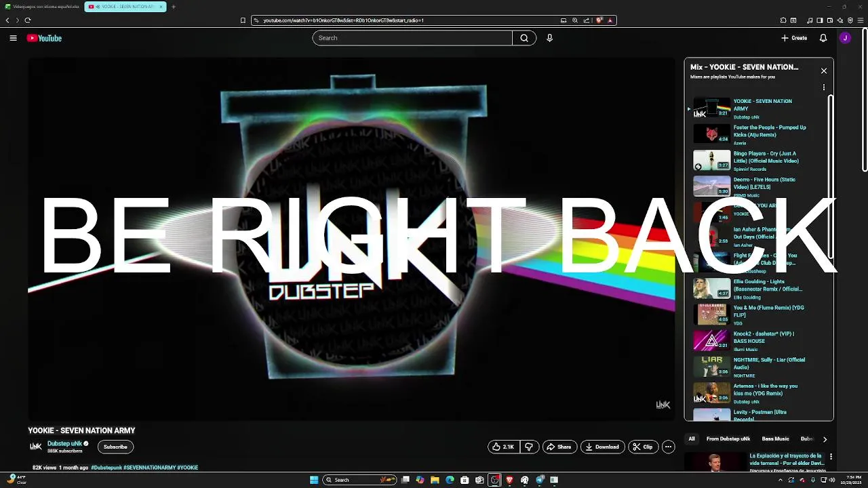Open the #Dubstepunk hashtag link

(x=106, y=468)
